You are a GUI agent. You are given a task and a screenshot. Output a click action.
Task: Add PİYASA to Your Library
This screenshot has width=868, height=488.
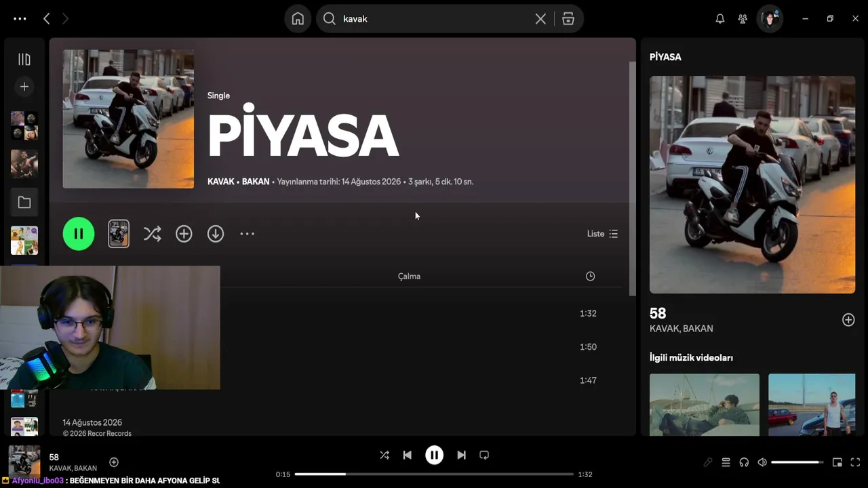[184, 234]
